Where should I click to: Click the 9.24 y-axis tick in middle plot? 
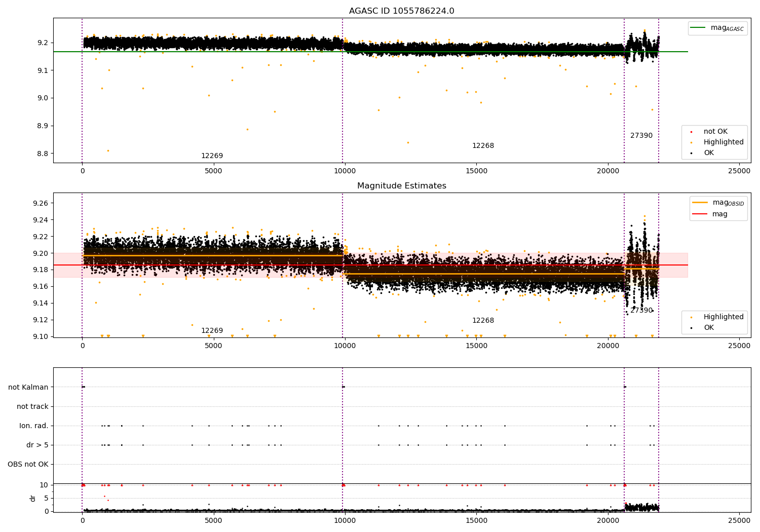pyautogui.click(x=41, y=220)
